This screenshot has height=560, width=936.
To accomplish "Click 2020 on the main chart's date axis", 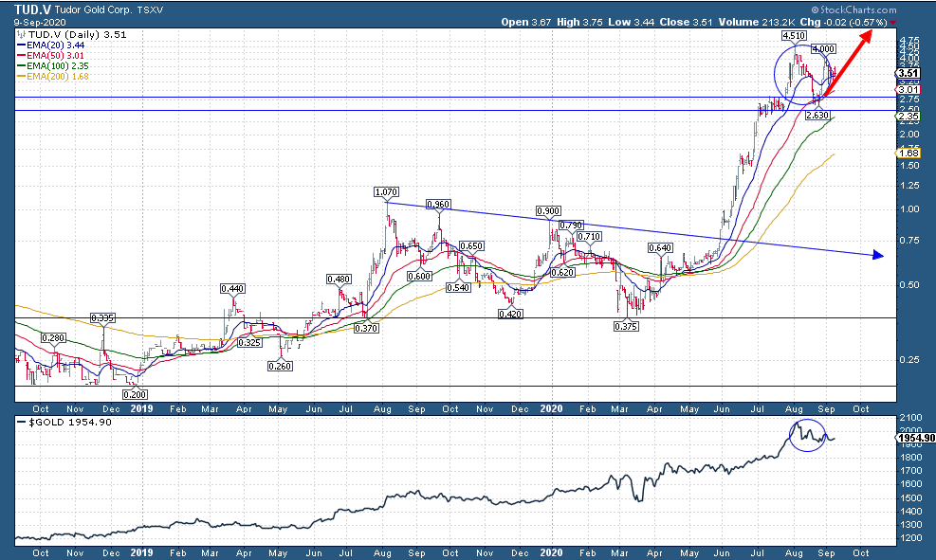I will point(552,409).
